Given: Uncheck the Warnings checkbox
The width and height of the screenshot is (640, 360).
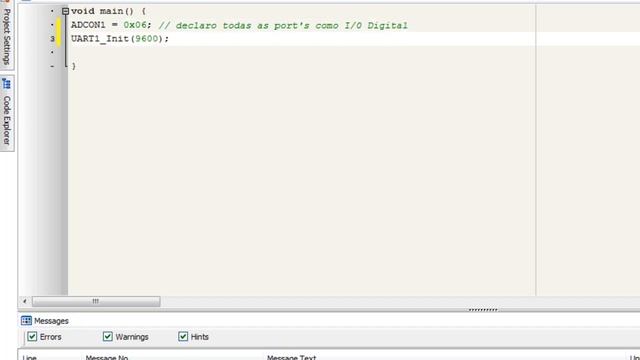Looking at the screenshot, I should click(107, 337).
